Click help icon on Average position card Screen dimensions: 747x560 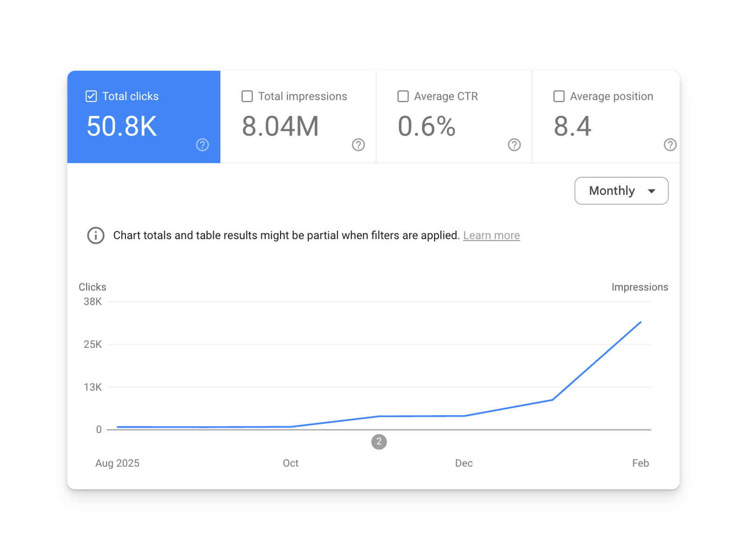point(670,145)
